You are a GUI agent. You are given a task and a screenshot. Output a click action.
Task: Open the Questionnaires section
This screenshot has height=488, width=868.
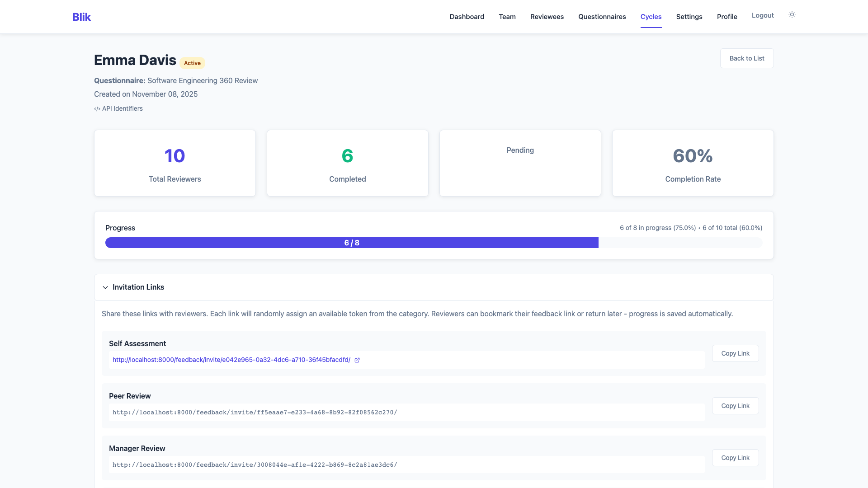pos(602,16)
